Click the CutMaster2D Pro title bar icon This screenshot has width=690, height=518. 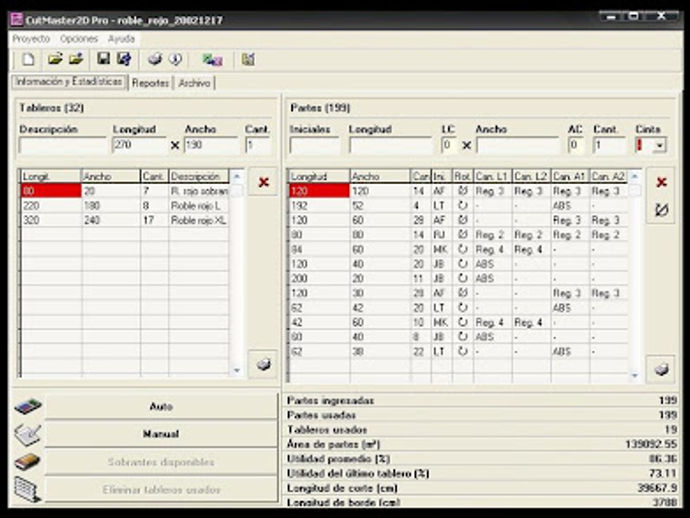pos(17,20)
